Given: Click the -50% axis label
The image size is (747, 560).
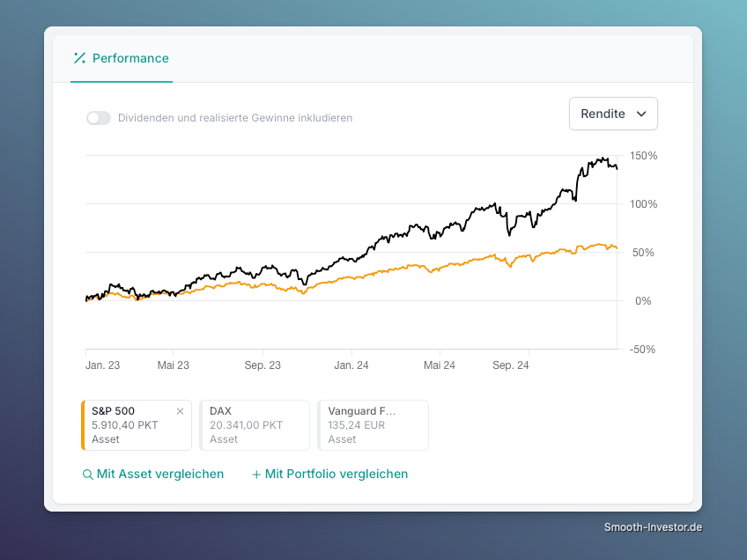Looking at the screenshot, I should [x=643, y=350].
